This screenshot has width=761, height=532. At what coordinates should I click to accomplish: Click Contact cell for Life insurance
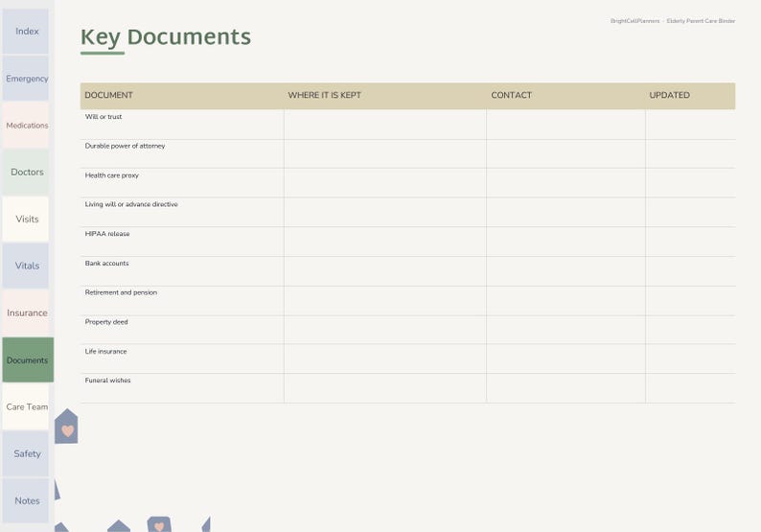[565, 359]
